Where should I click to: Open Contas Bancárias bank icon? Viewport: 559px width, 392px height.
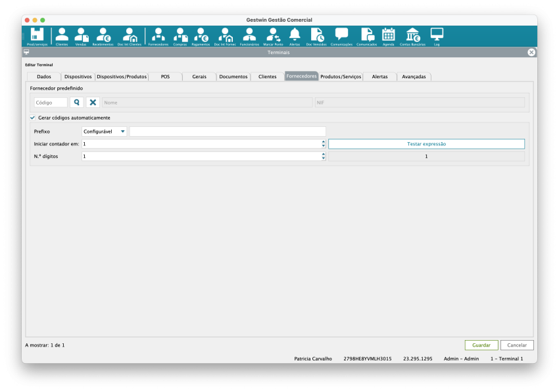(412, 36)
